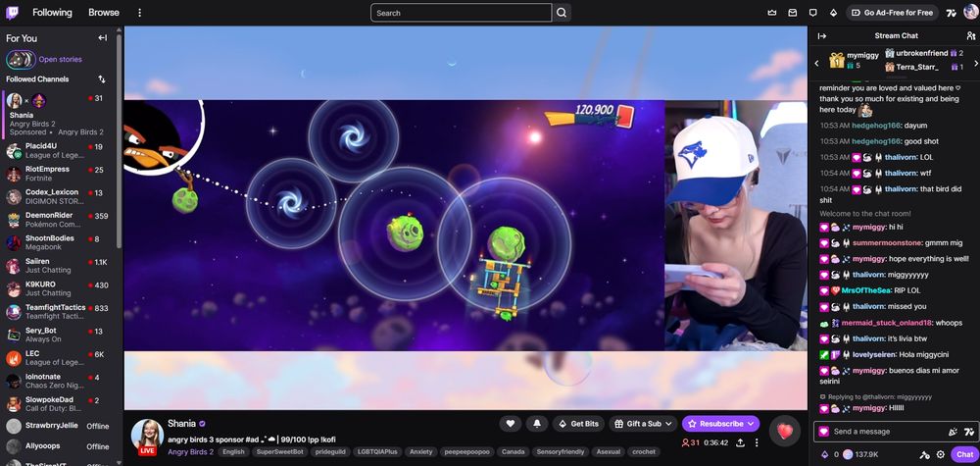Open DeemonRider channel in sidebar
This screenshot has height=466, width=980.
[59, 220]
